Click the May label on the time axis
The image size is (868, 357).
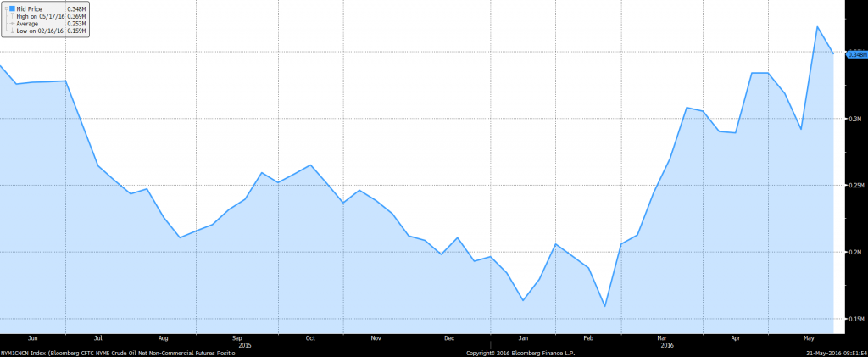pos(808,337)
